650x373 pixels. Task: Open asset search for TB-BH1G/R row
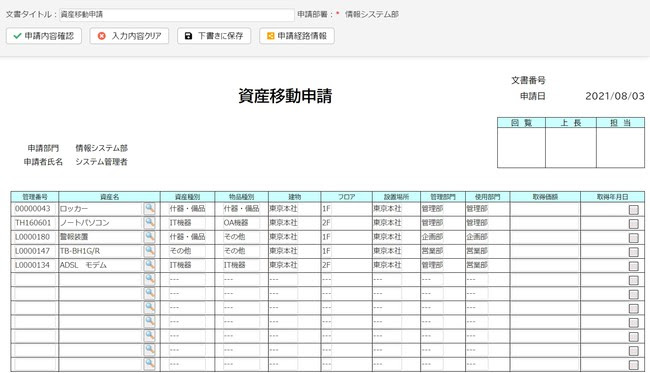click(x=150, y=251)
